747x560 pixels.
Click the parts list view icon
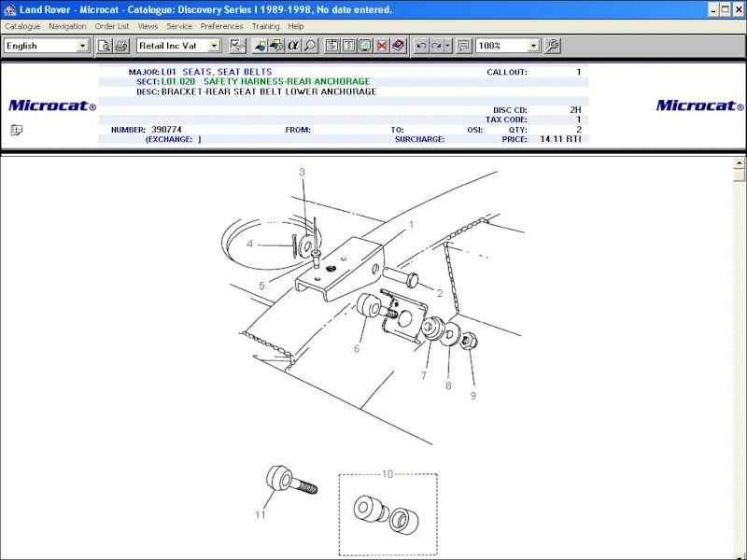coord(332,46)
